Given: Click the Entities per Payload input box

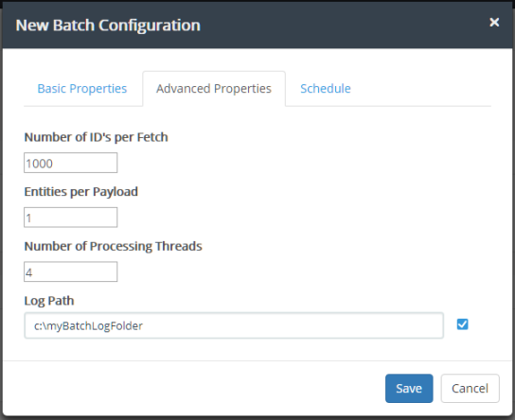Looking at the screenshot, I should [x=71, y=218].
